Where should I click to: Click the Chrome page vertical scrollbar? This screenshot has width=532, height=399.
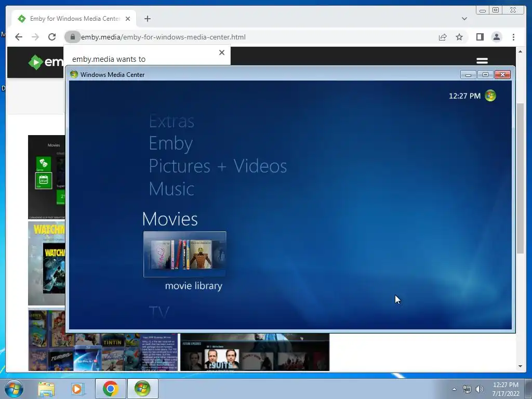click(x=520, y=178)
